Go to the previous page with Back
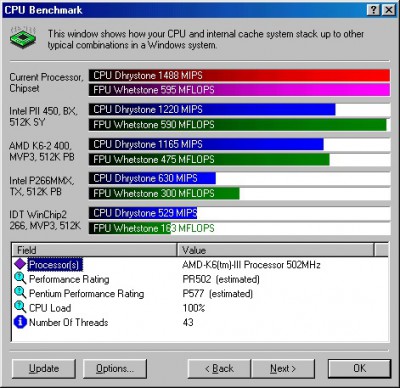 219,368
